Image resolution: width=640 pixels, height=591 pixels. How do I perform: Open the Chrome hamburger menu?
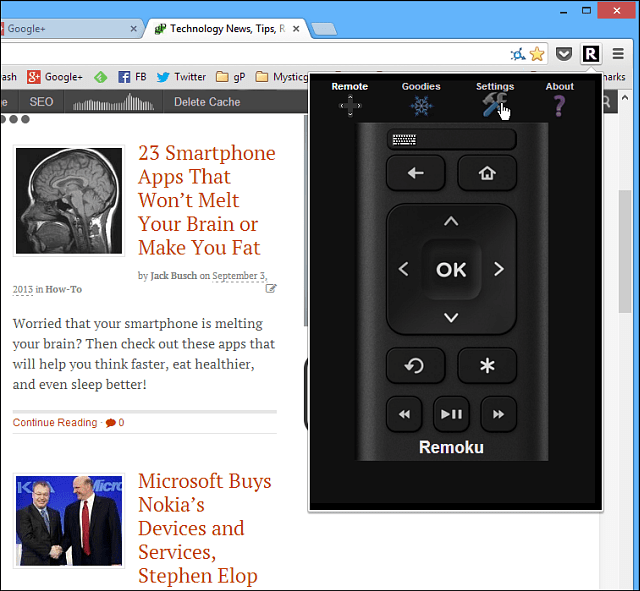[618, 53]
